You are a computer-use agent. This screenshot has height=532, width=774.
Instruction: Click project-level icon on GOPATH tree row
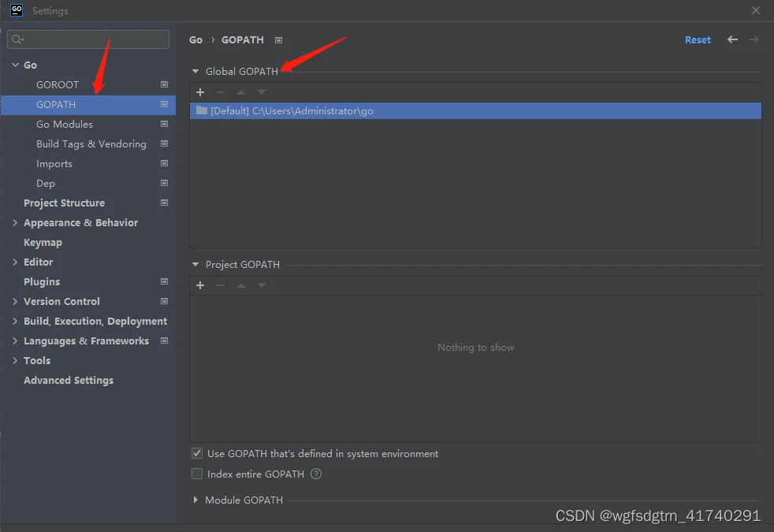[165, 104]
